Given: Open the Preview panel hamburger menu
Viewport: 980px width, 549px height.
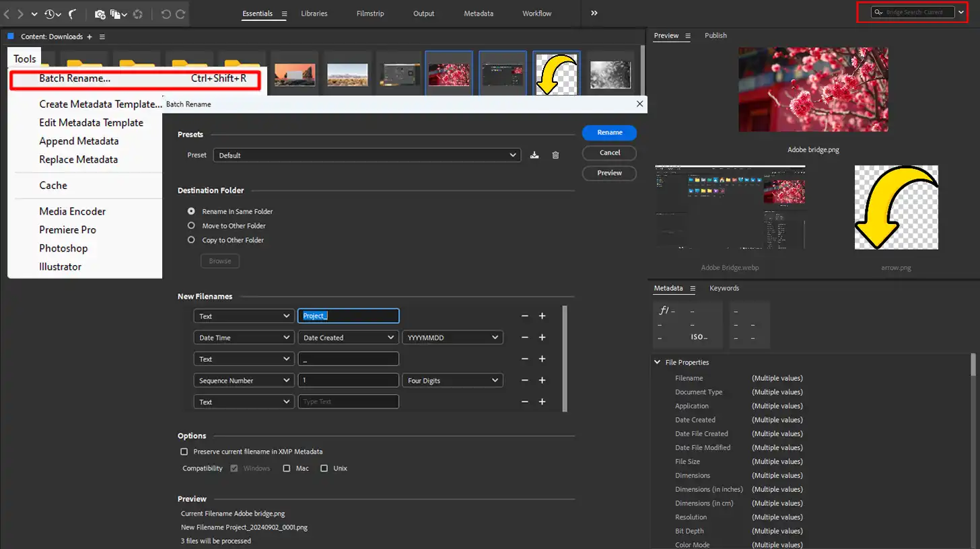Looking at the screenshot, I should point(688,36).
